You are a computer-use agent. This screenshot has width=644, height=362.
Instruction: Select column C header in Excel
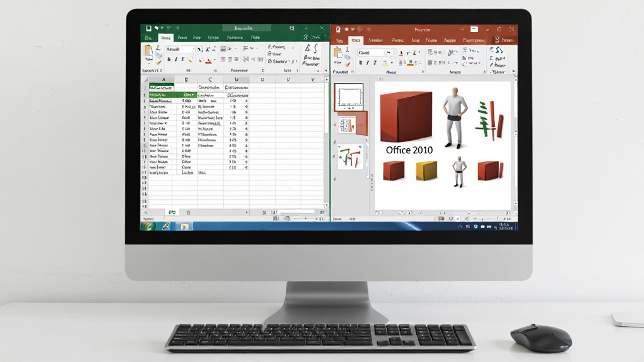click(210, 80)
